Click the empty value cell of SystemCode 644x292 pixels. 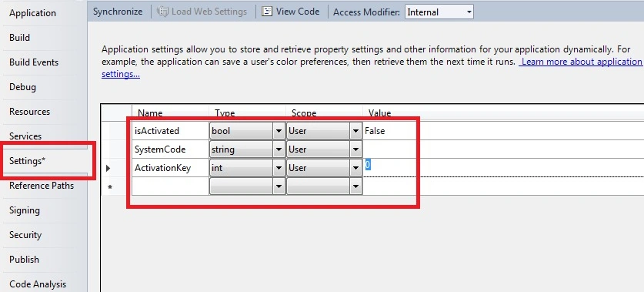[x=503, y=149]
